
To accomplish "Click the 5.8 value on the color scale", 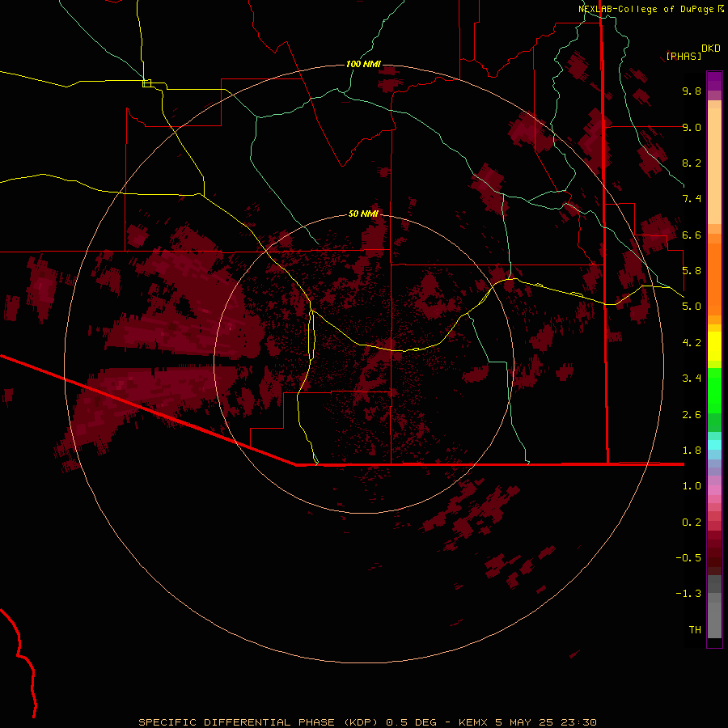I will (692, 271).
